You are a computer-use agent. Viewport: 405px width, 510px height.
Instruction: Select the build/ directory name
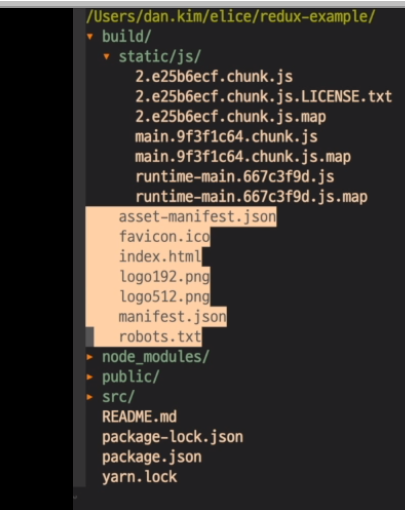point(127,36)
